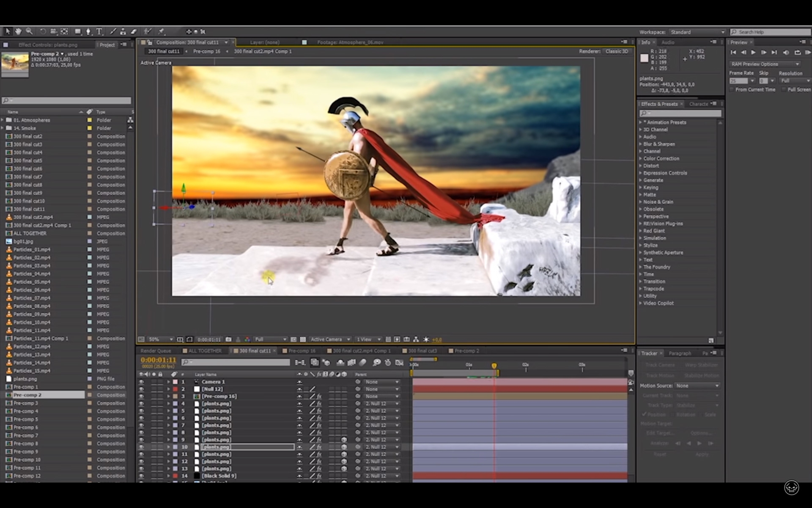Click the region of interest icon
The height and width of the screenshot is (508, 812).
[x=294, y=340]
